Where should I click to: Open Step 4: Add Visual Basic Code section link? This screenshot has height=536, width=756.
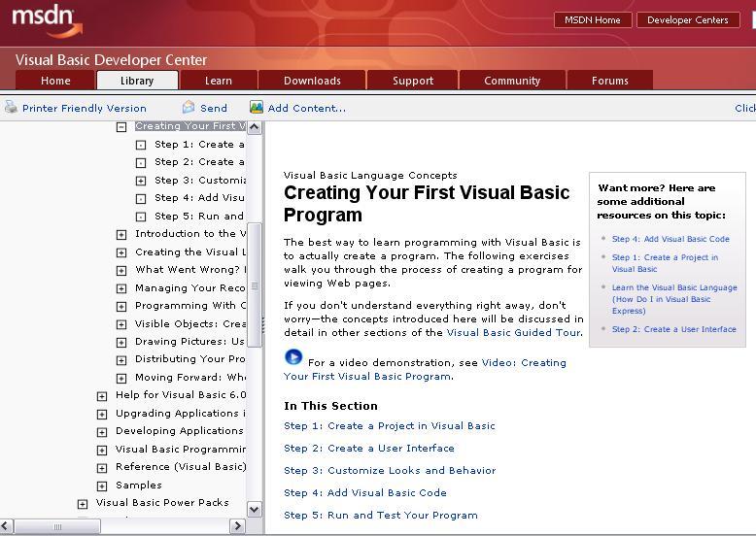coord(365,492)
